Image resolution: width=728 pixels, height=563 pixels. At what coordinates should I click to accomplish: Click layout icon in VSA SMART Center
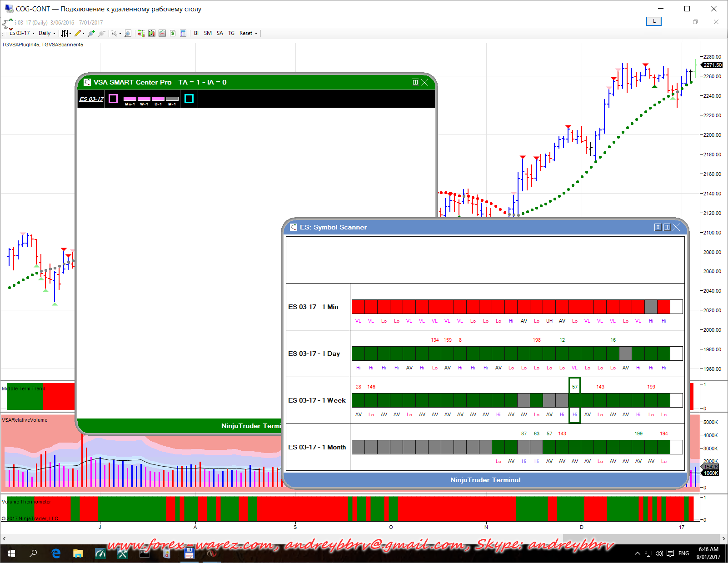(x=414, y=82)
